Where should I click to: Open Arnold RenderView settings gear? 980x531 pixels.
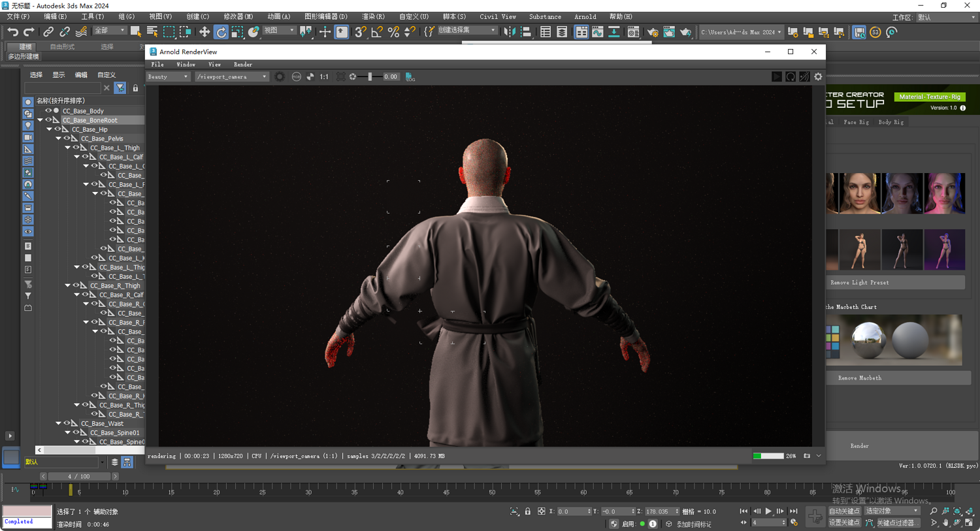818,77
